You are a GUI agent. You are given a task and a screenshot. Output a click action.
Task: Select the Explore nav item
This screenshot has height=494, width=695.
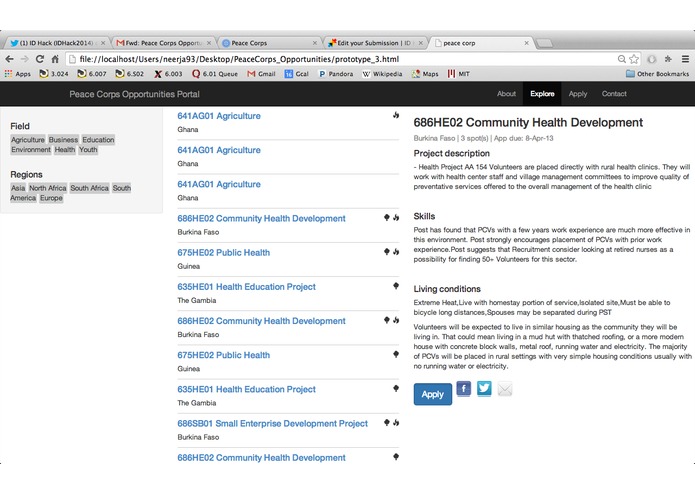pos(542,93)
